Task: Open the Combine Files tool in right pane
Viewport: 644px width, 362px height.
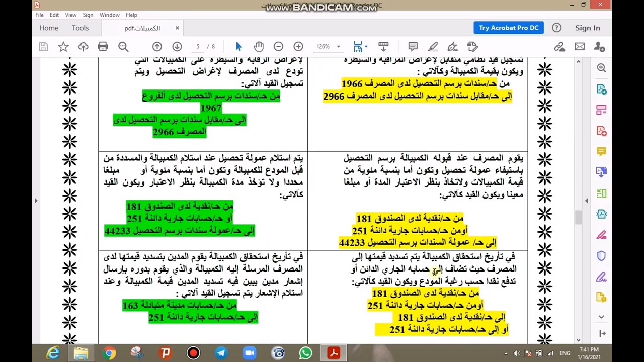Action: pos(601,172)
